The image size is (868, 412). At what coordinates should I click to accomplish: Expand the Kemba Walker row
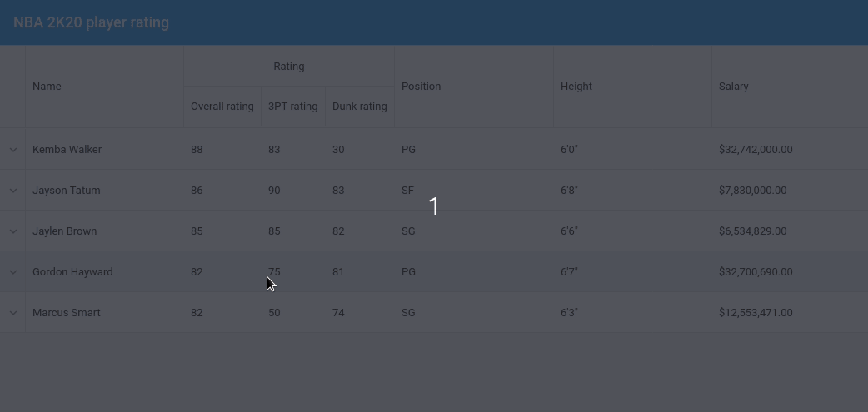12,149
